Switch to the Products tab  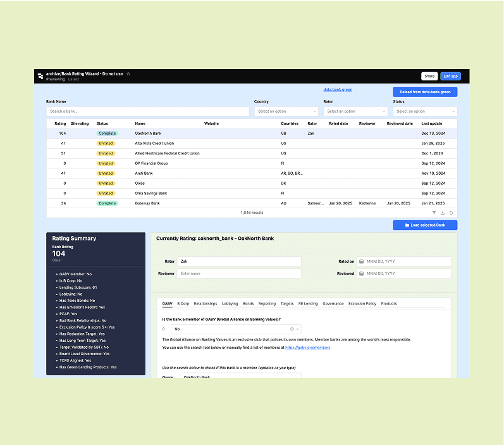click(389, 303)
